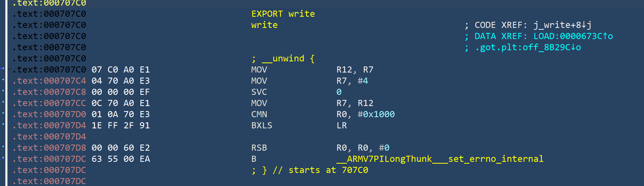
Task: Select the SVC mnemonic
Action: [x=259, y=92]
